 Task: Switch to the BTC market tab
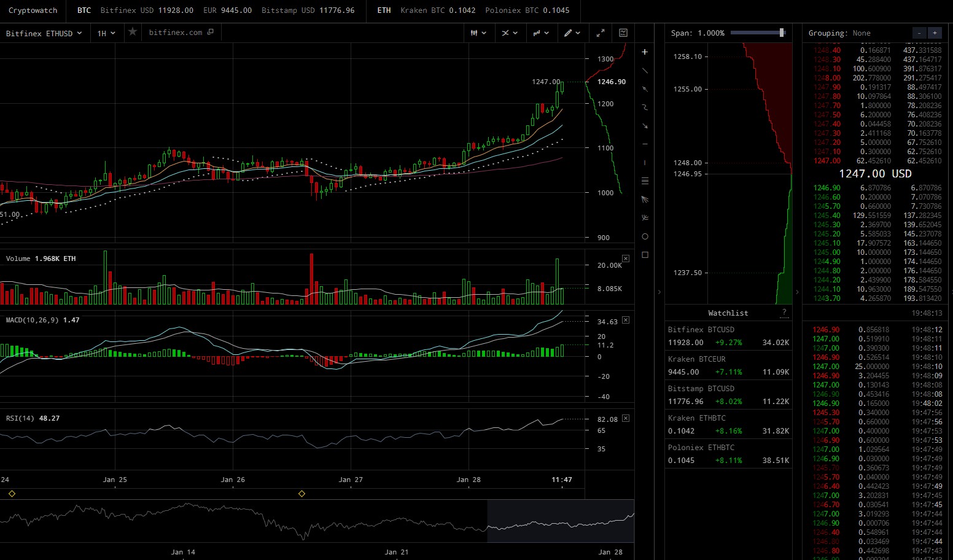(84, 10)
